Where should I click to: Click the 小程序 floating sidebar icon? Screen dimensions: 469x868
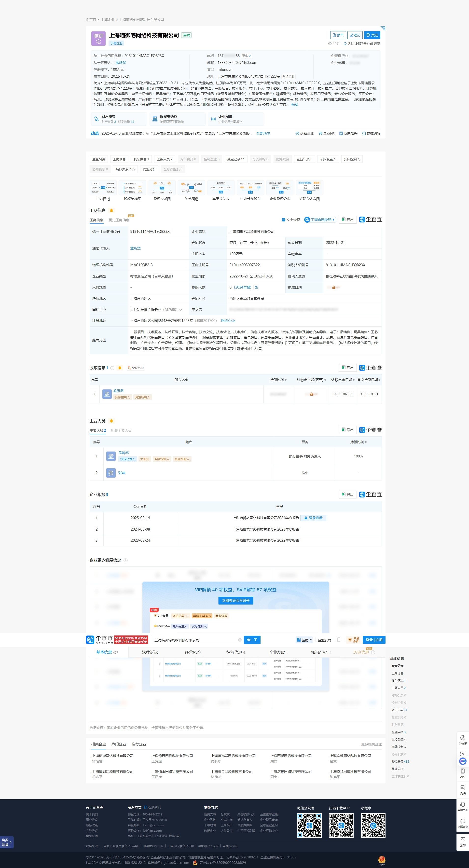pyautogui.click(x=463, y=740)
